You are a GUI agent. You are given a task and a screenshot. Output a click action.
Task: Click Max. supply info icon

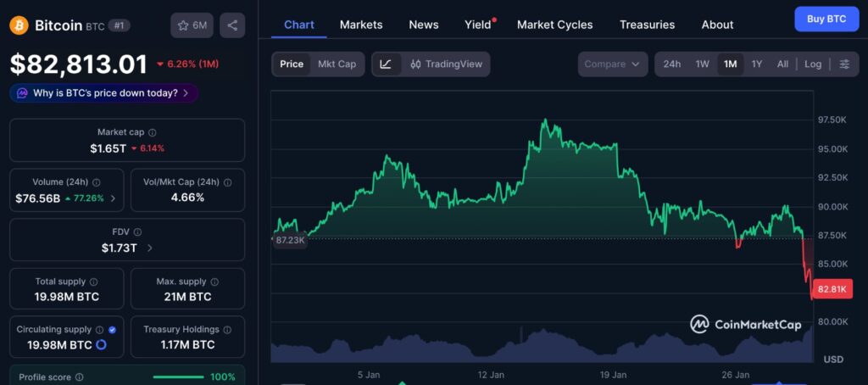(214, 282)
